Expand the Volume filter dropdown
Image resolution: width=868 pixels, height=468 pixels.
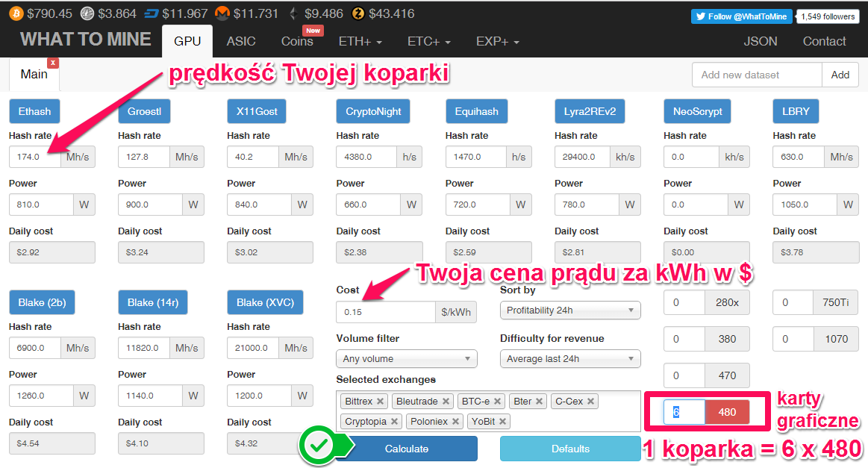406,359
